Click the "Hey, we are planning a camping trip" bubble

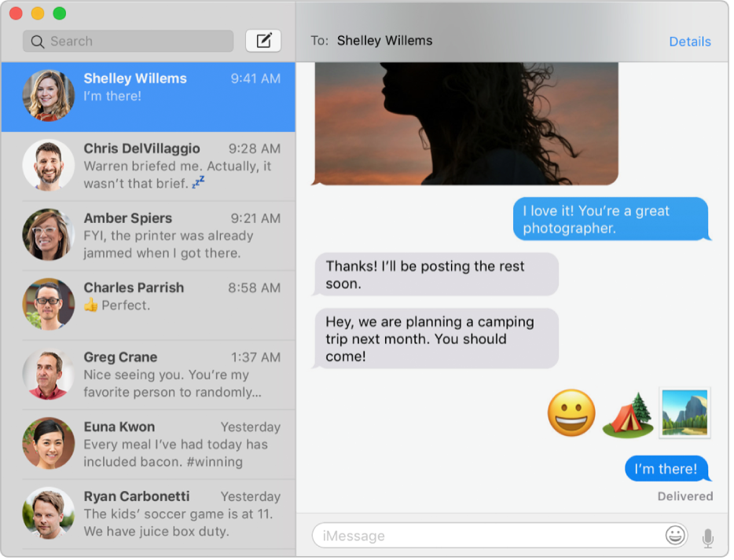pyautogui.click(x=435, y=339)
